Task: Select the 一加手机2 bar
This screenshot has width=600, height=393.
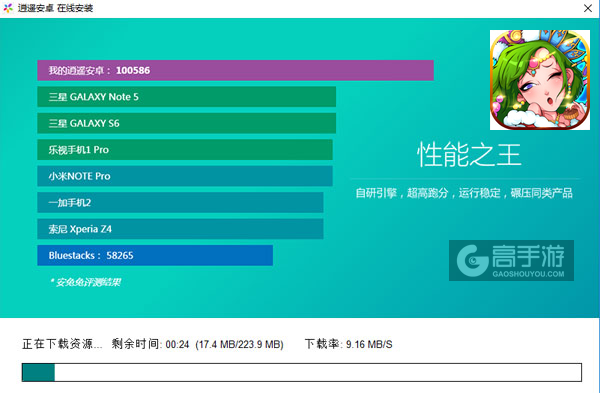Action: 180,202
